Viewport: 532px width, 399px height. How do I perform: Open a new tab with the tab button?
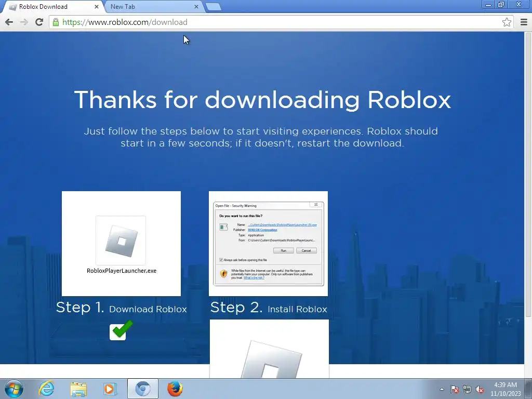coord(214,7)
